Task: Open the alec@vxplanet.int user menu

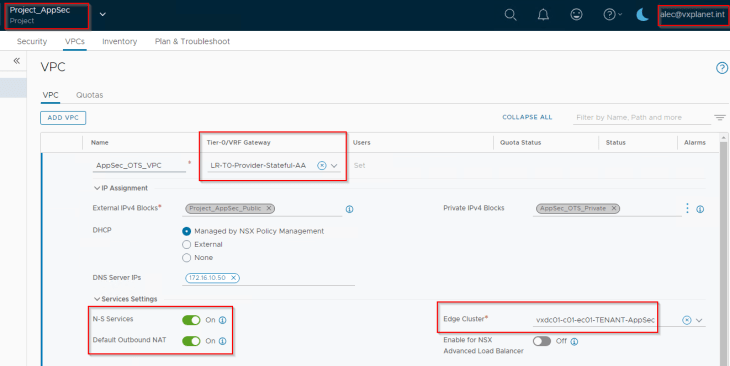Action: 692,14
